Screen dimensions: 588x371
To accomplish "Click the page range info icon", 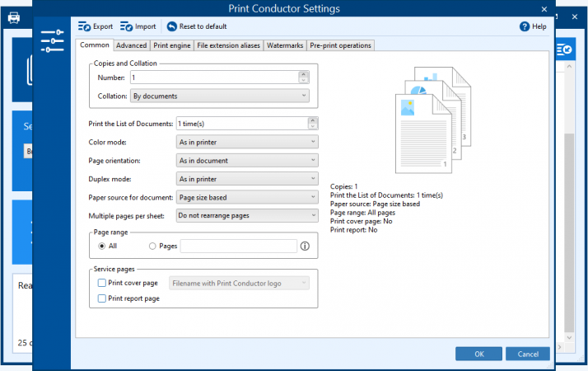I will click(305, 246).
